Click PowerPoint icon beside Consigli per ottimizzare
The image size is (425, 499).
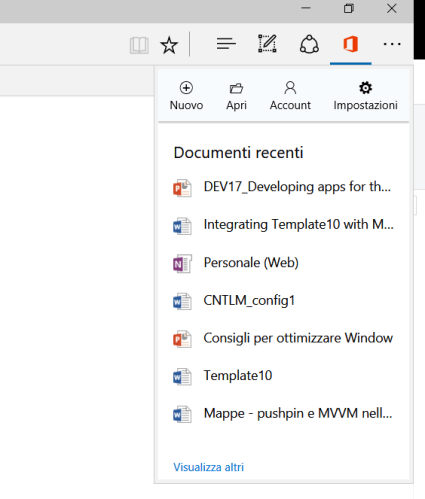[182, 339]
